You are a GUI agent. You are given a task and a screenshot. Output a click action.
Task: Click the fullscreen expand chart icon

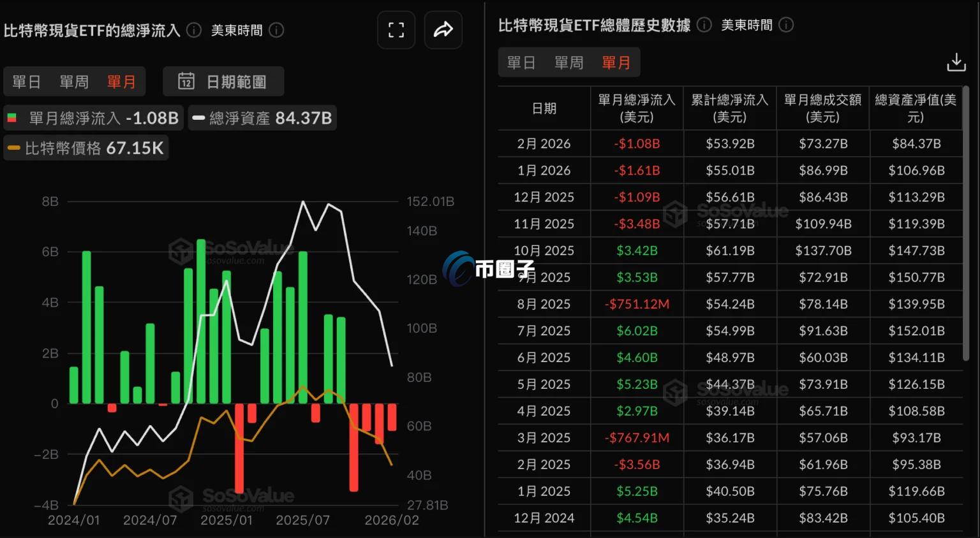[396, 30]
